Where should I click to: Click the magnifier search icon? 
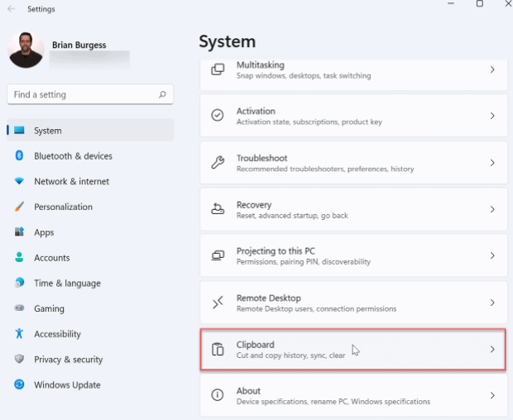(162, 94)
